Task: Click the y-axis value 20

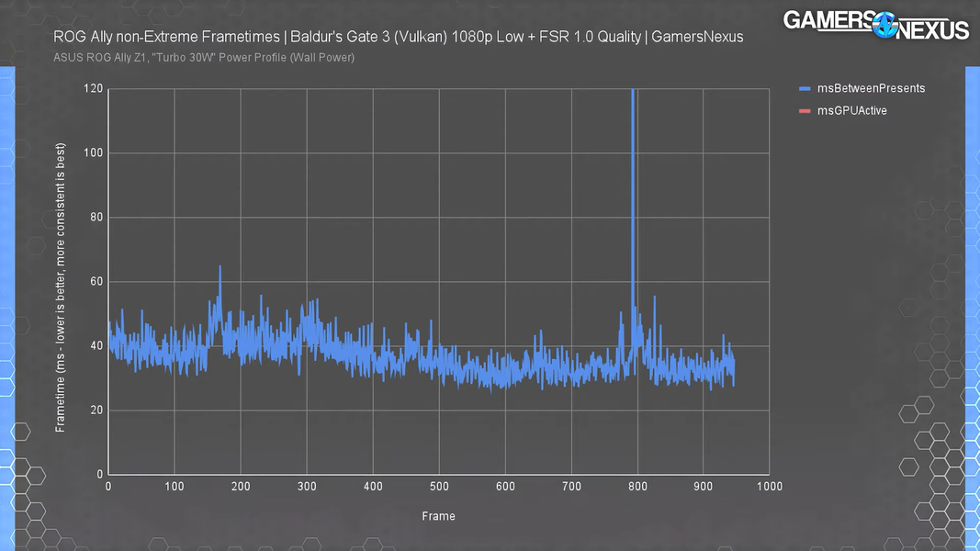Action: 96,410
